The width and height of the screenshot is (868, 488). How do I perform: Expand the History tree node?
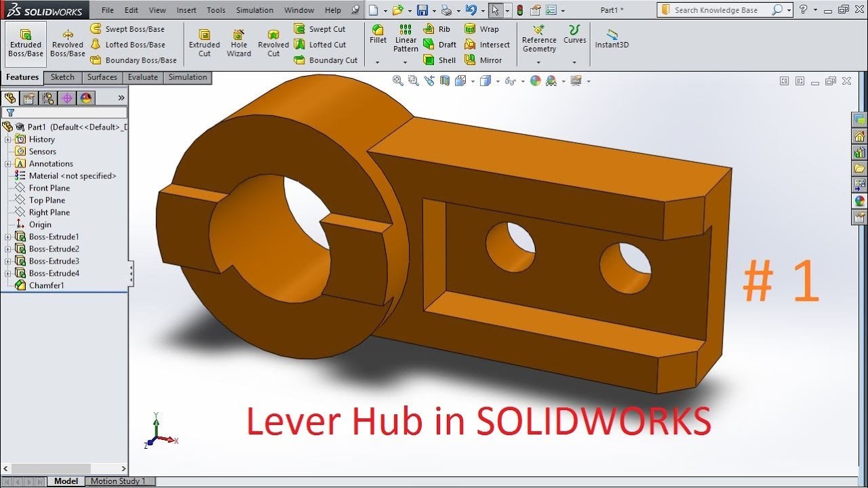click(8, 140)
